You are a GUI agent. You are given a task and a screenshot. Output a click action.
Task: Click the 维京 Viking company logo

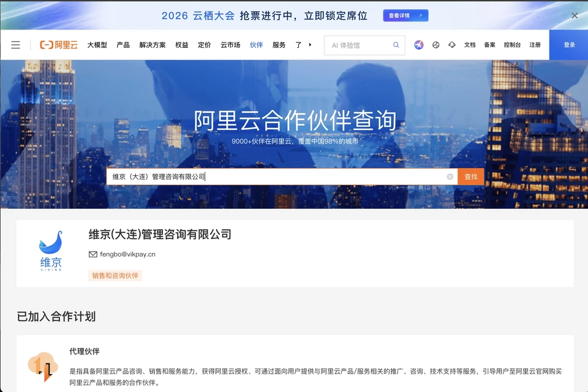click(x=51, y=251)
